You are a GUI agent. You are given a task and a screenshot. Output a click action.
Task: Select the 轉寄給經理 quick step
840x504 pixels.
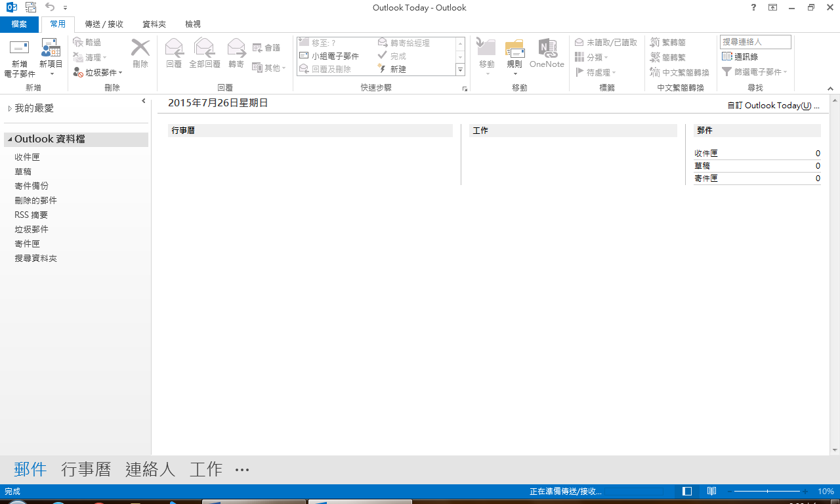coord(404,43)
